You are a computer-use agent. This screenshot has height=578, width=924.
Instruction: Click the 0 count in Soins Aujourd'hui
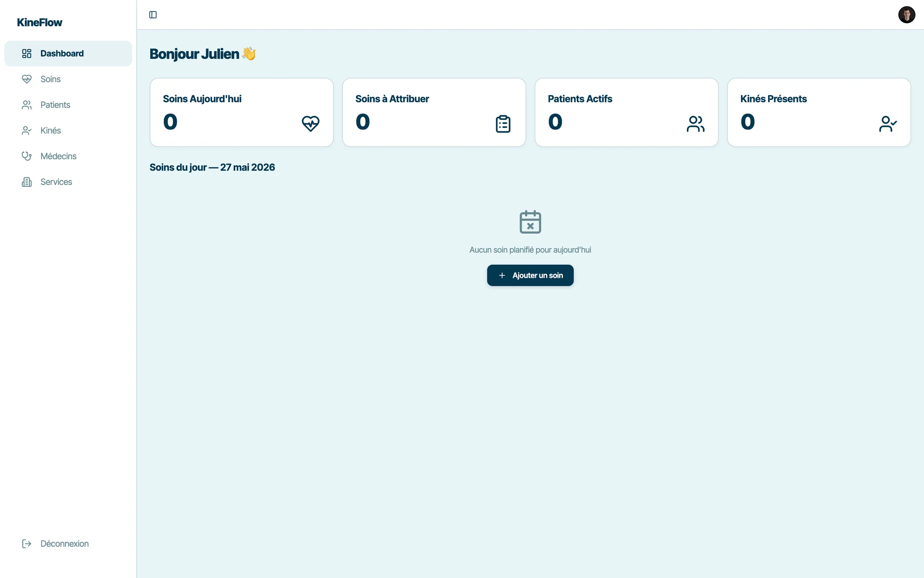[170, 122]
